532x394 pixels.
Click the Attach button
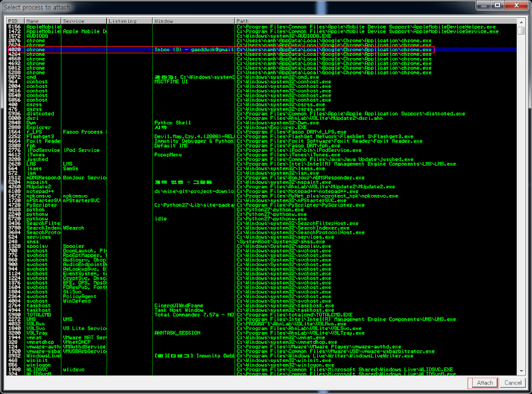click(x=485, y=383)
